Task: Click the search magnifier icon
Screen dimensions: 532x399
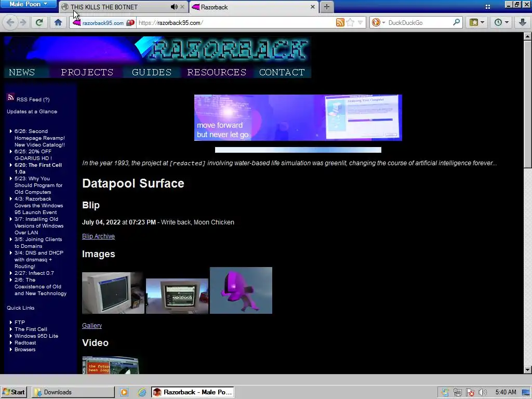Action: (456, 22)
